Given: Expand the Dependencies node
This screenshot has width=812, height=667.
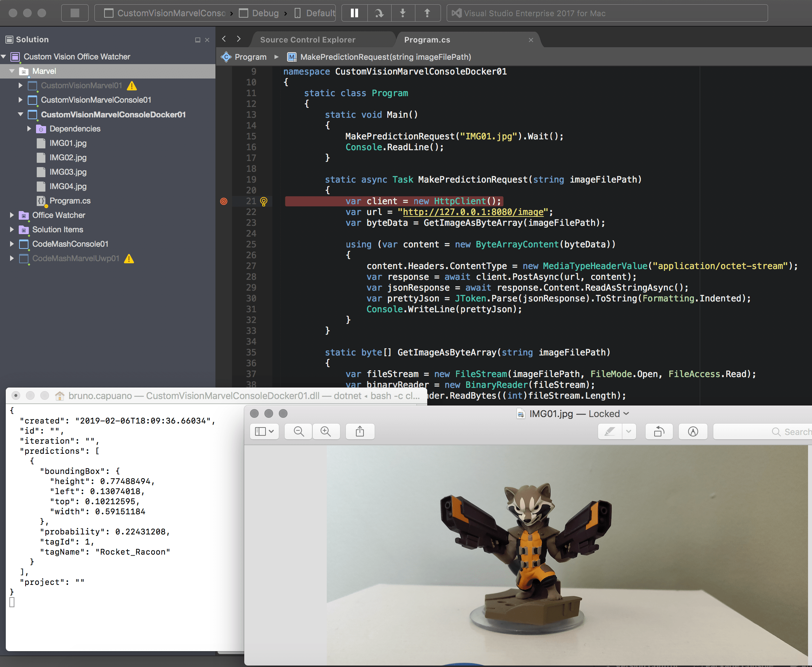Looking at the screenshot, I should tap(30, 129).
